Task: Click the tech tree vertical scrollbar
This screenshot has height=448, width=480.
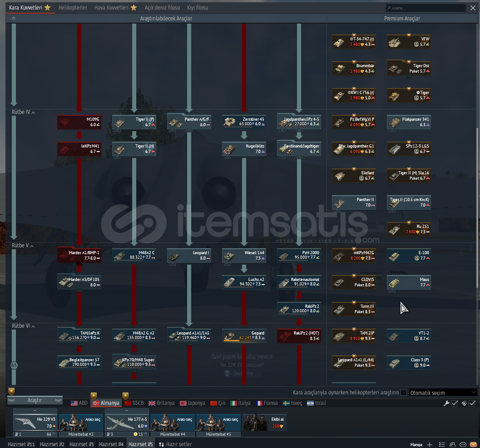Action: coord(477,208)
